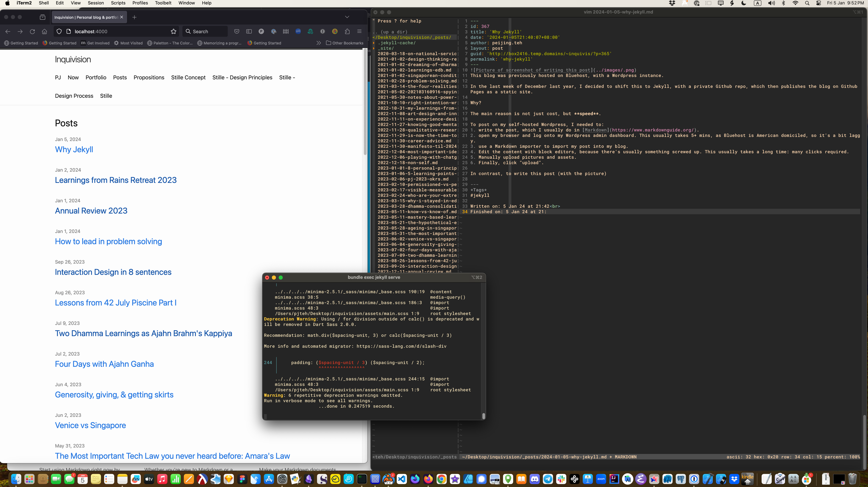The image size is (868, 487).
Task: Click the Zoom extension icon in toolbar
Action: tap(298, 31)
